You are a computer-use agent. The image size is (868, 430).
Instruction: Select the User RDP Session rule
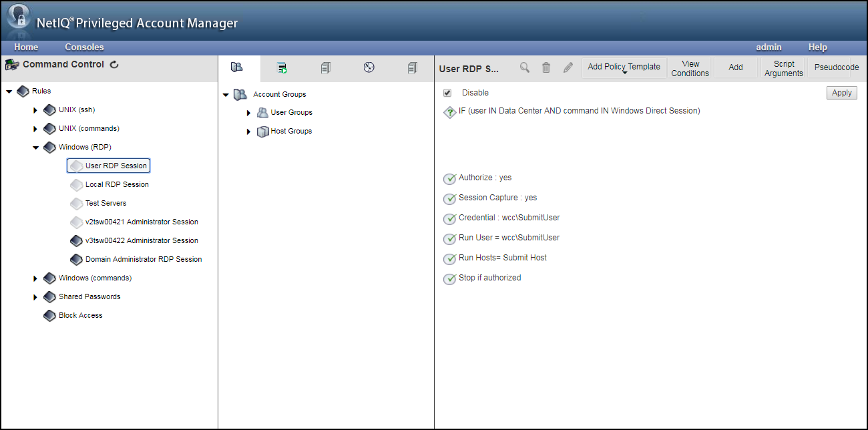point(108,166)
